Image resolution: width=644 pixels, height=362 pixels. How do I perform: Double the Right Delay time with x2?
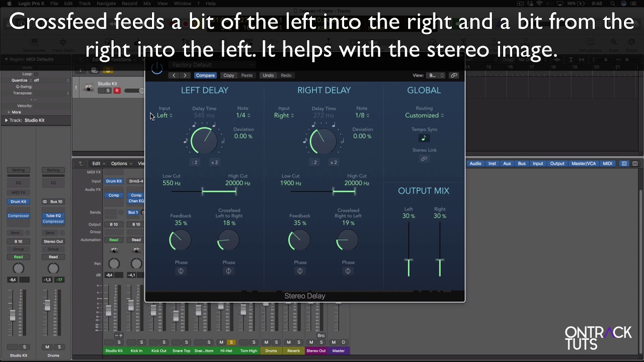[334, 162]
